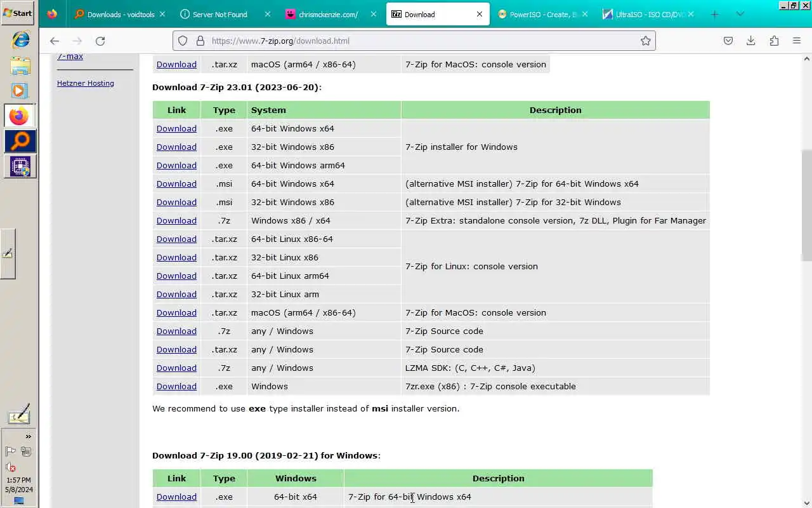Download 7-Zip 23.01 64-bit Windows x64 exe
Screen dimensions: 812x508
point(176,128)
